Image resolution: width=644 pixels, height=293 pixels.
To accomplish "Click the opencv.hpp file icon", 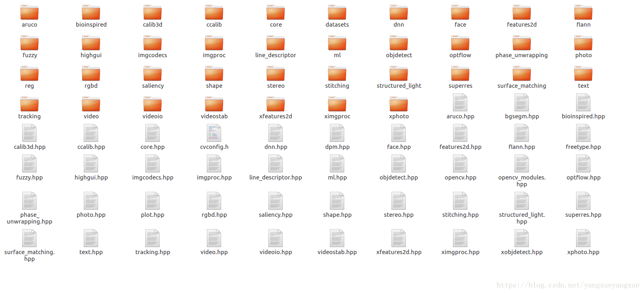I will click(460, 164).
